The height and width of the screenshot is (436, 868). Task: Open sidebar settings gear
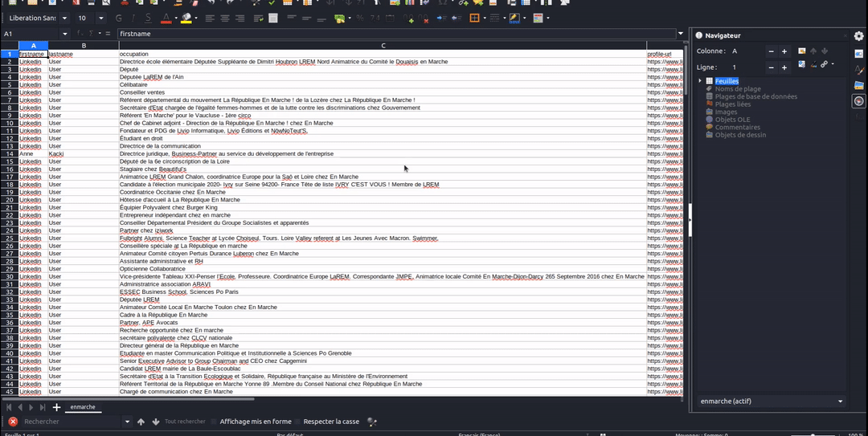(x=858, y=36)
